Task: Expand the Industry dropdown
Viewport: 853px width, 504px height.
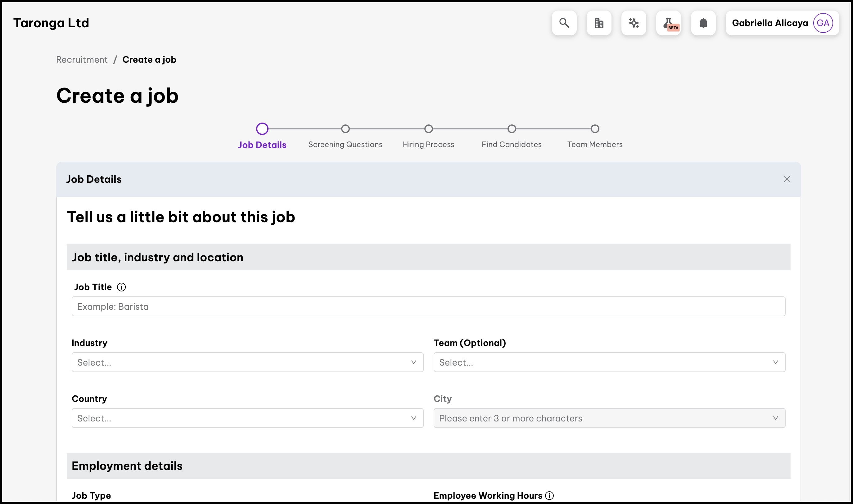Action: tap(247, 362)
